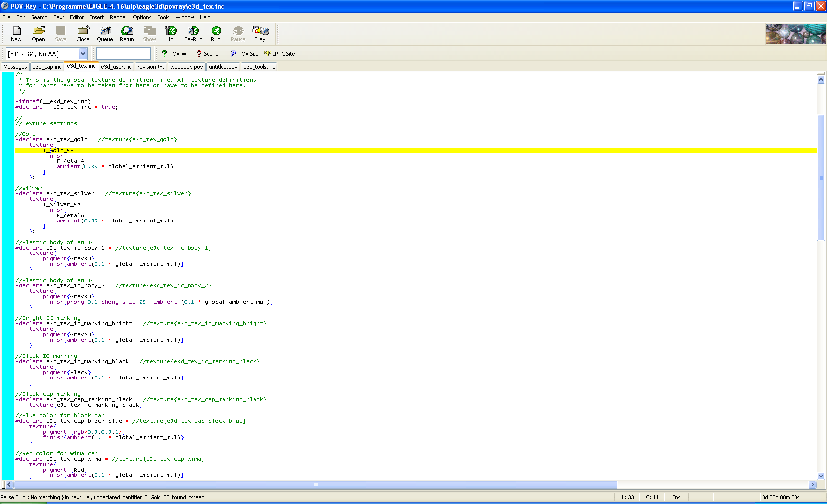Viewport: 827px width, 504px height.
Task: Click the '#declare e3d_tex_gold' line
Action: point(96,139)
